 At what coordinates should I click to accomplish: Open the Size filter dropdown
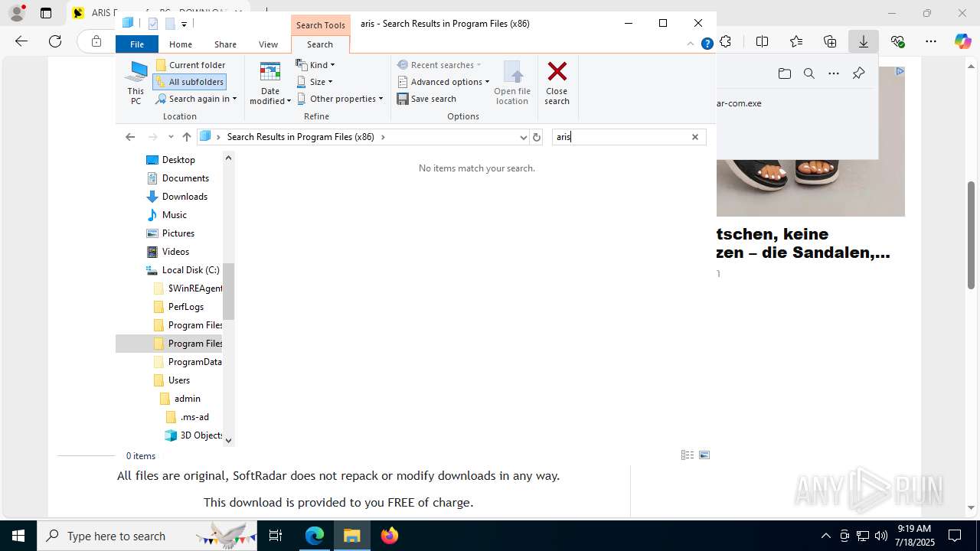(314, 82)
